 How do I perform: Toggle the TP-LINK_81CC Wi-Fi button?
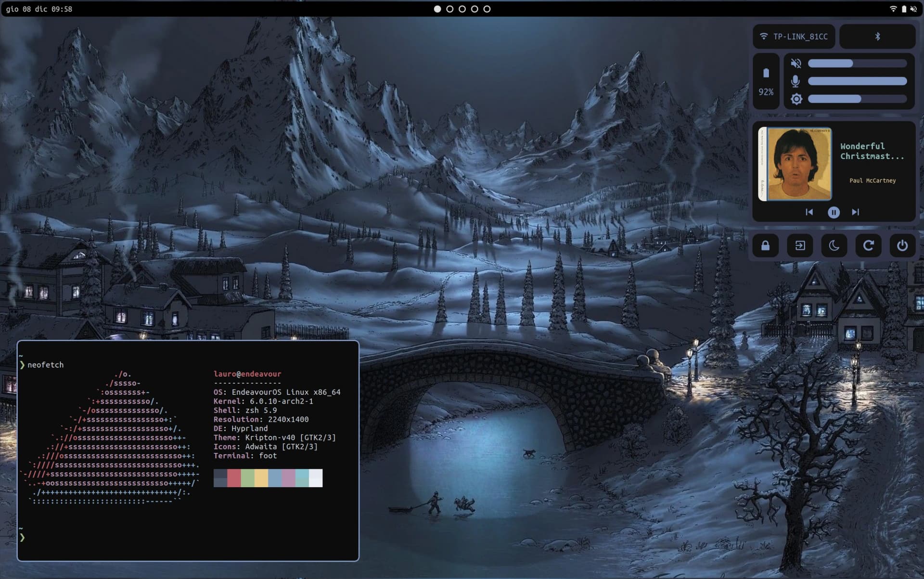coord(794,37)
